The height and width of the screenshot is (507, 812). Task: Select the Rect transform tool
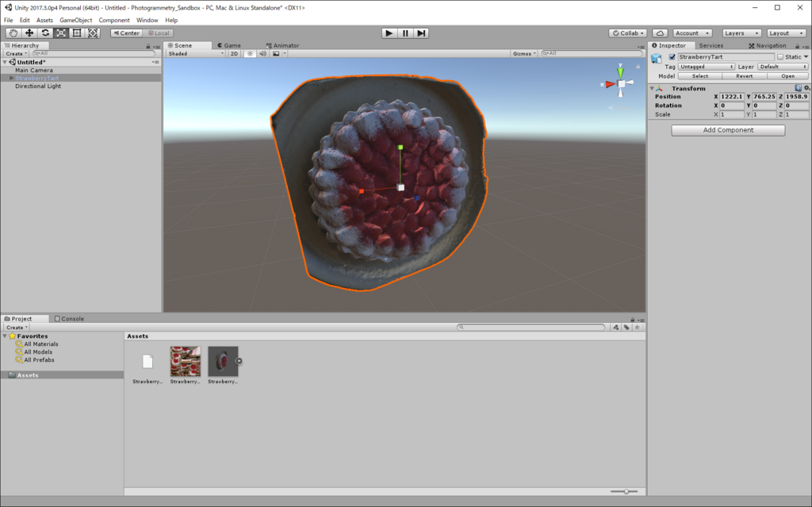(77, 33)
